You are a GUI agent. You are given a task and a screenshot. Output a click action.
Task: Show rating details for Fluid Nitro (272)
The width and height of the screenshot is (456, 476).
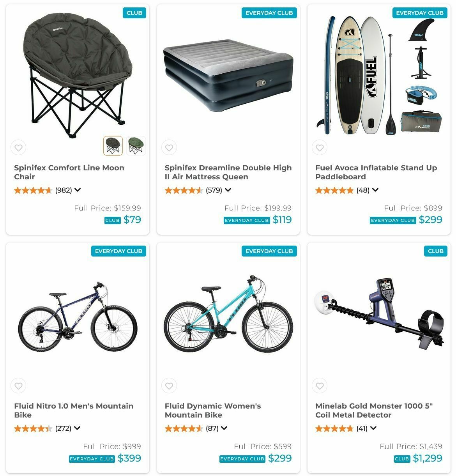pos(77,428)
